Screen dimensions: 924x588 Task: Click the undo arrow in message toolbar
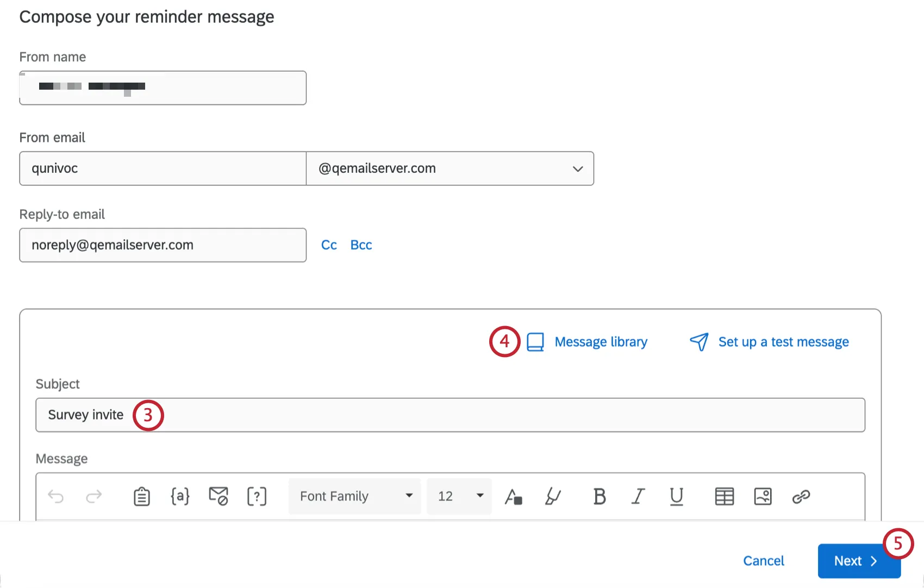click(56, 496)
